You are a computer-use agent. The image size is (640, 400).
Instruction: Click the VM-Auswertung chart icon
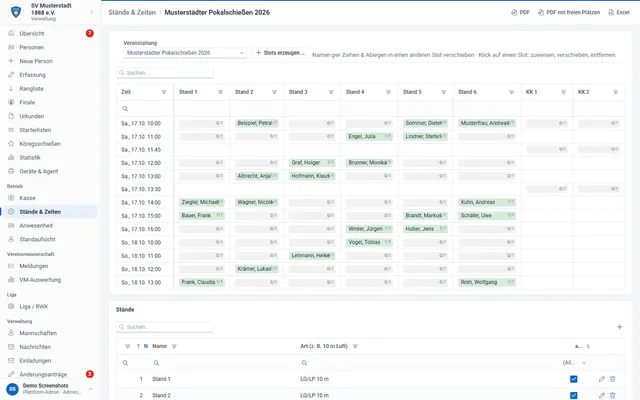pos(11,280)
